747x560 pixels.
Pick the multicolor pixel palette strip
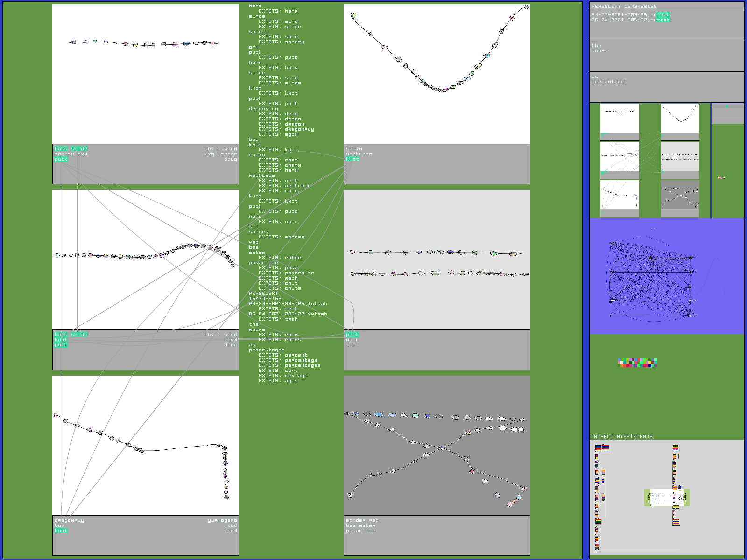(x=637, y=363)
